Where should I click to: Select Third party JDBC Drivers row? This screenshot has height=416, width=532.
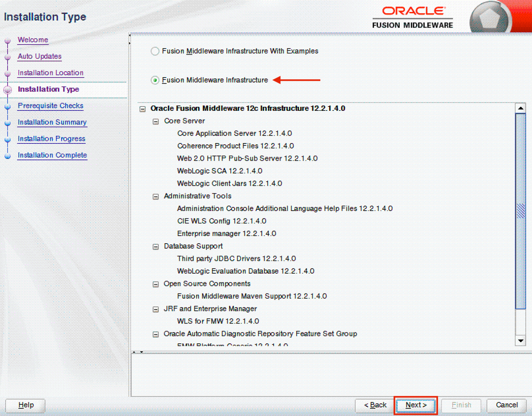click(236, 259)
